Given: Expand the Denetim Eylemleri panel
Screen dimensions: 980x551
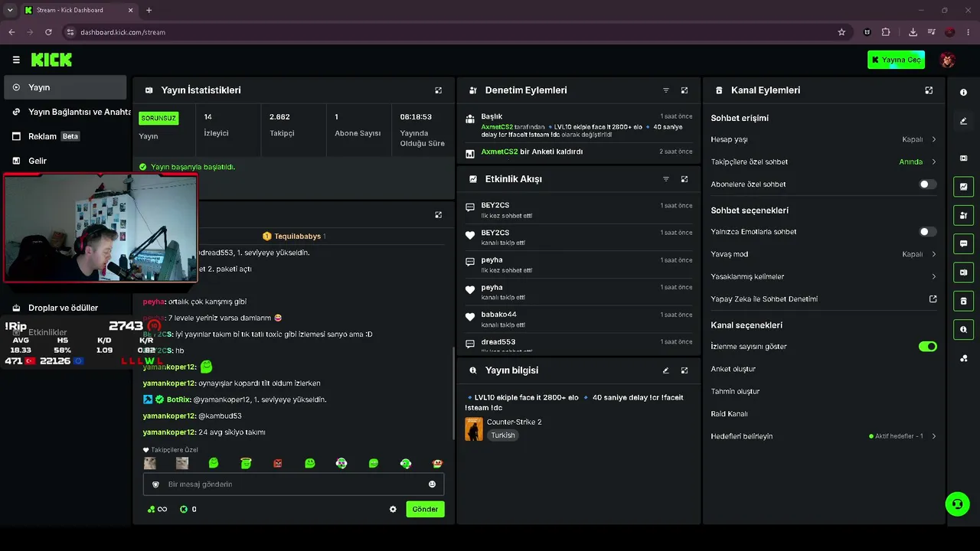Looking at the screenshot, I should point(684,90).
